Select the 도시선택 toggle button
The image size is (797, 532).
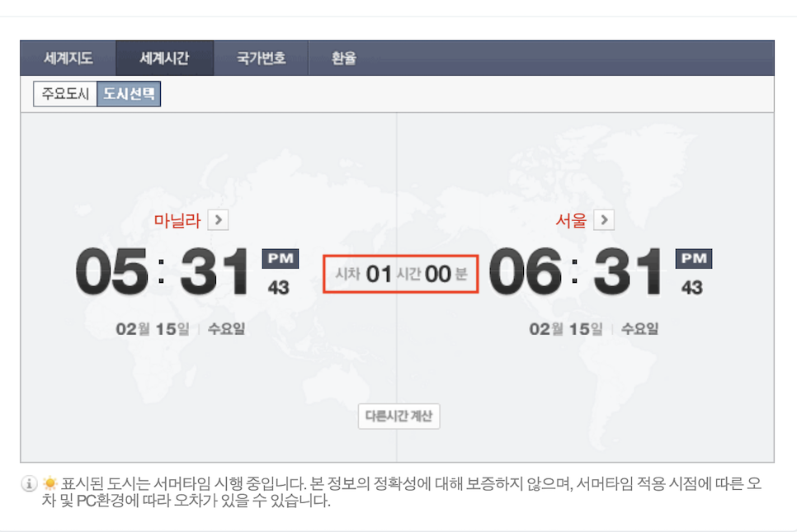[129, 94]
